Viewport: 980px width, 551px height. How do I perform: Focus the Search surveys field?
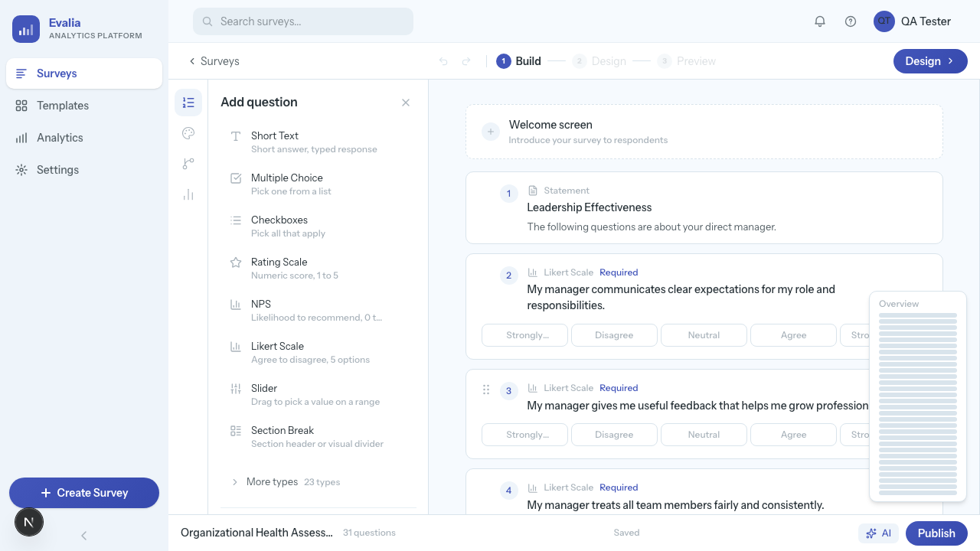[303, 21]
